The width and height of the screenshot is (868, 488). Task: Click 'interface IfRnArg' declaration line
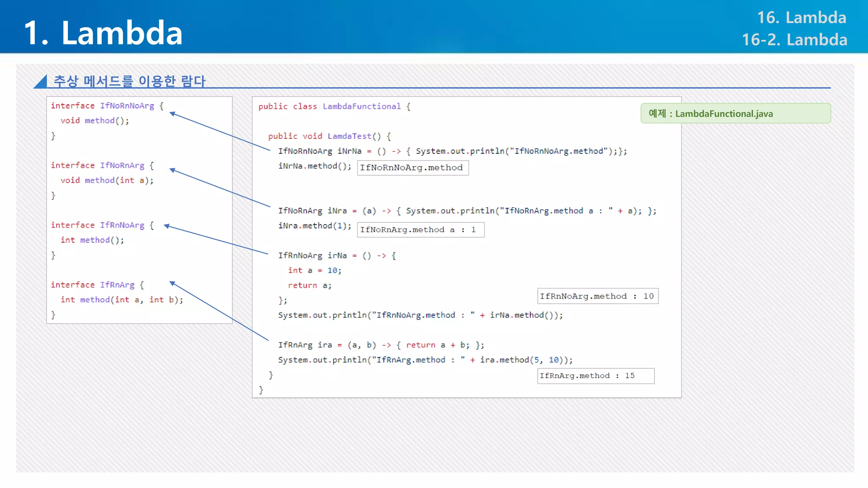[x=97, y=285]
